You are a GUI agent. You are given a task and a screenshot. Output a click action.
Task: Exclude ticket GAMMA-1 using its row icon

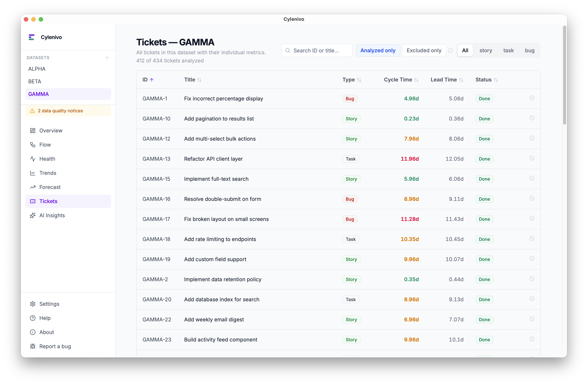[532, 98]
